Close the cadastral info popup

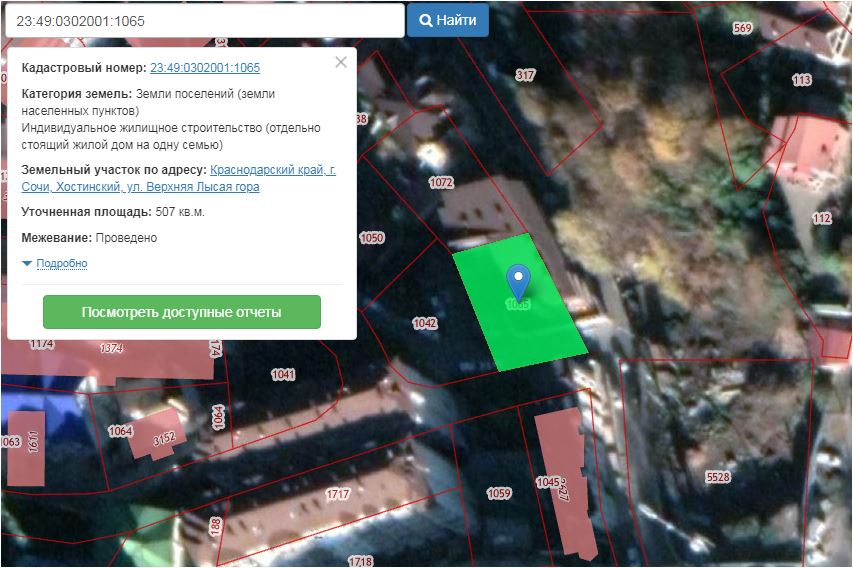coord(341,62)
